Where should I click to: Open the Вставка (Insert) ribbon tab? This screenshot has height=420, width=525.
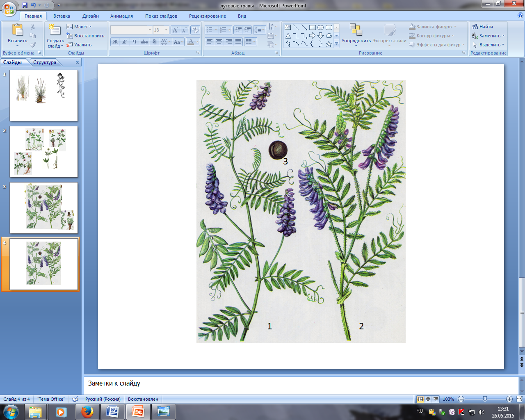[62, 16]
